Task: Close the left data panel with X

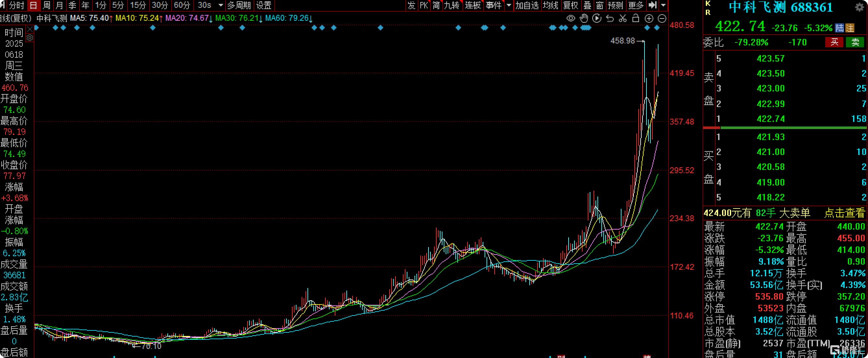Action: coord(30,29)
